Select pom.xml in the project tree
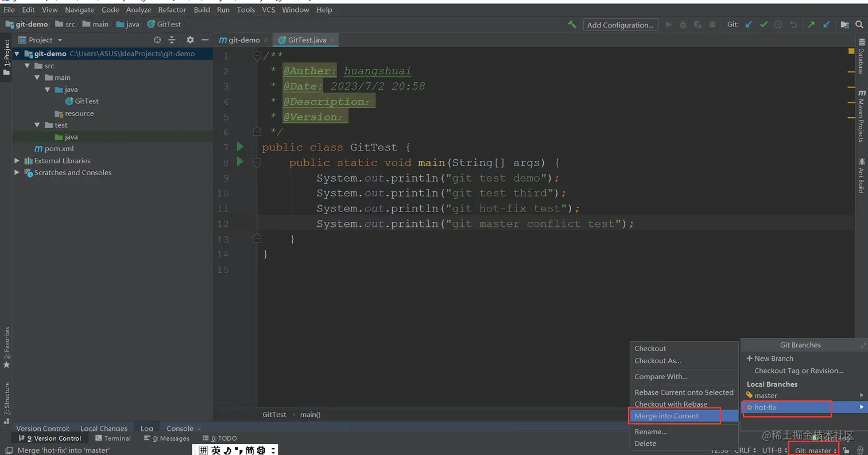This screenshot has width=868, height=455. (54, 149)
